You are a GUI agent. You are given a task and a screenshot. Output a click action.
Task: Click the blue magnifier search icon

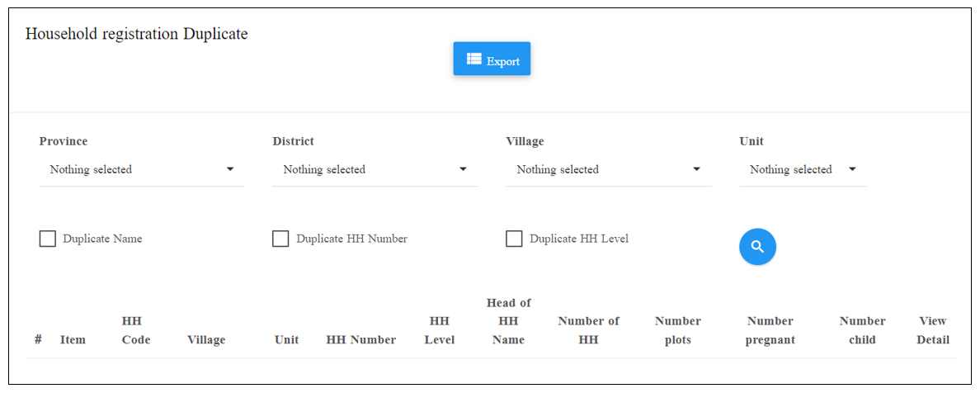tap(757, 247)
